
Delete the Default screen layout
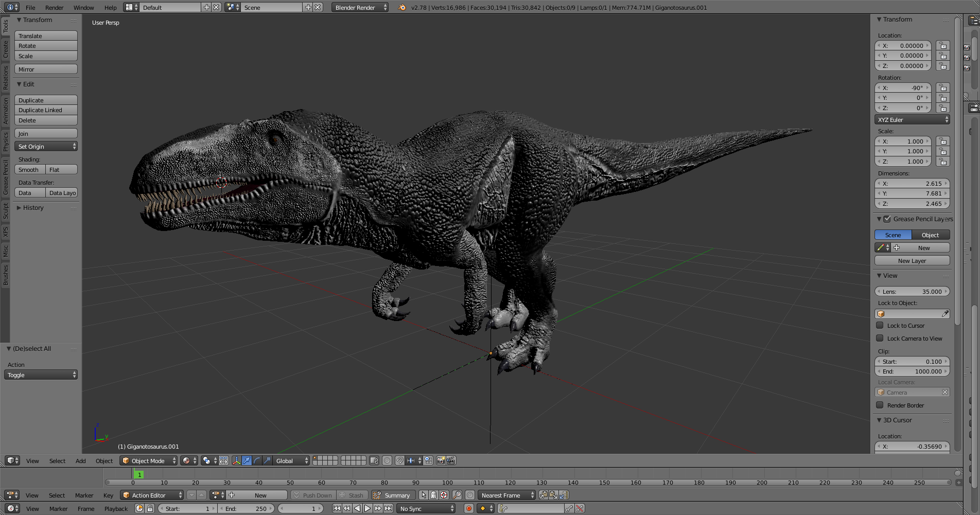point(217,7)
